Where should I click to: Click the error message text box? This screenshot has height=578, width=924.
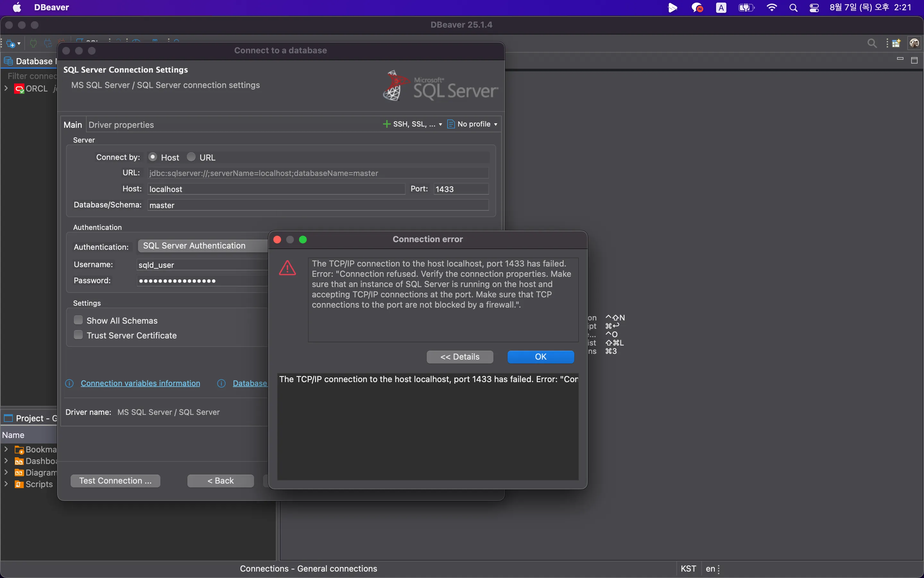pyautogui.click(x=443, y=300)
